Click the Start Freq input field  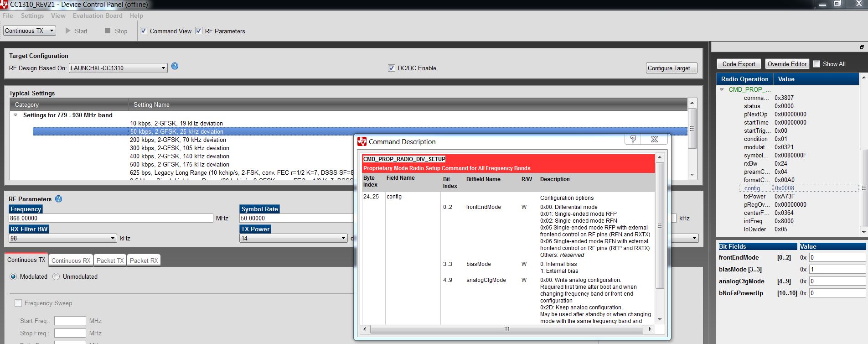pos(70,321)
